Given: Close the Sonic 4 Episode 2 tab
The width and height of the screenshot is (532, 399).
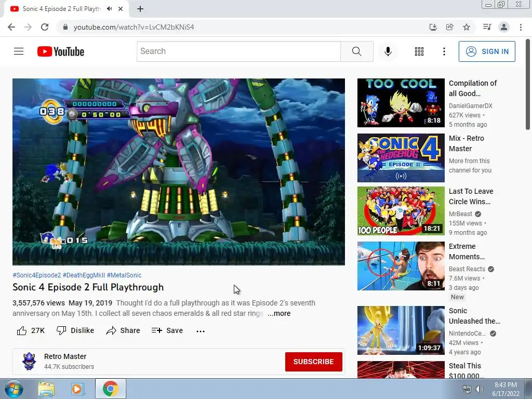Looking at the screenshot, I should pyautogui.click(x=121, y=9).
